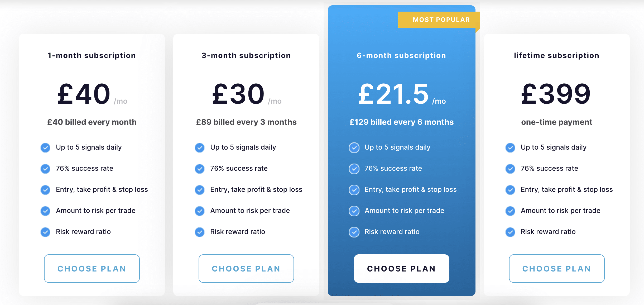The width and height of the screenshot is (644, 305).
Task: Click check icon by lifetime '76% success rate'
Action: pos(510,169)
